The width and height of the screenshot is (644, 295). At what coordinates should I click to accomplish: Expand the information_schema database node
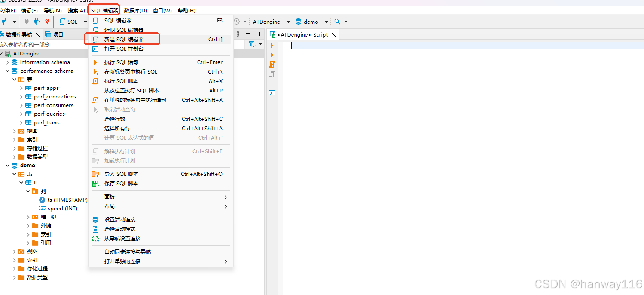[x=8, y=62]
